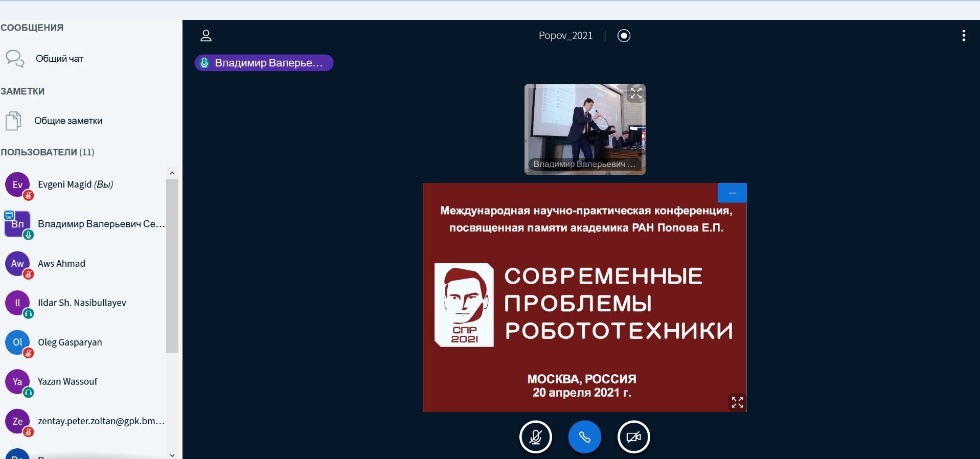The height and width of the screenshot is (459, 980).
Task: Click the ЗАМЕТКИ heading
Action: coord(22,91)
